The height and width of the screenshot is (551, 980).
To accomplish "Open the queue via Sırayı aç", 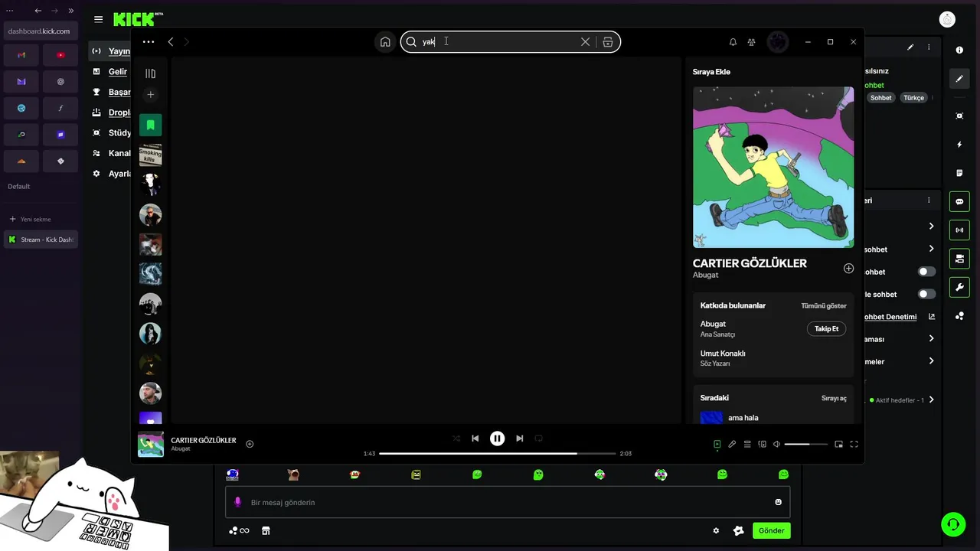I will tap(834, 399).
